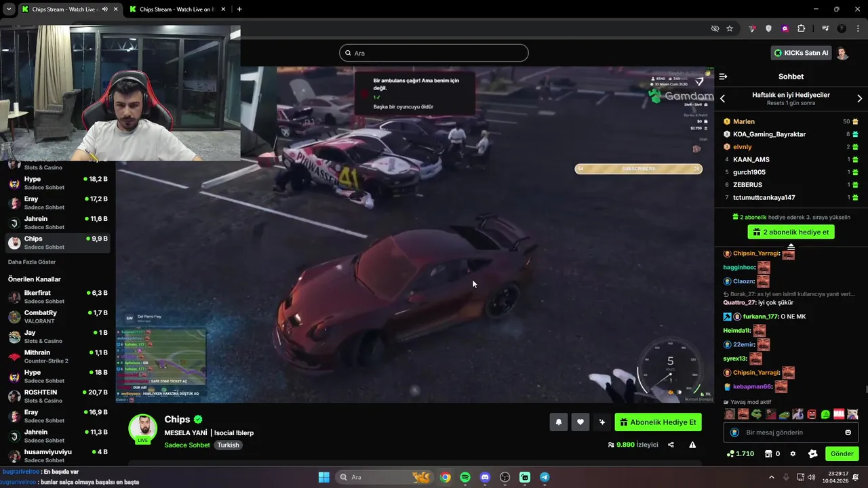Open a new browser tab
868x488 pixels.
point(239,9)
